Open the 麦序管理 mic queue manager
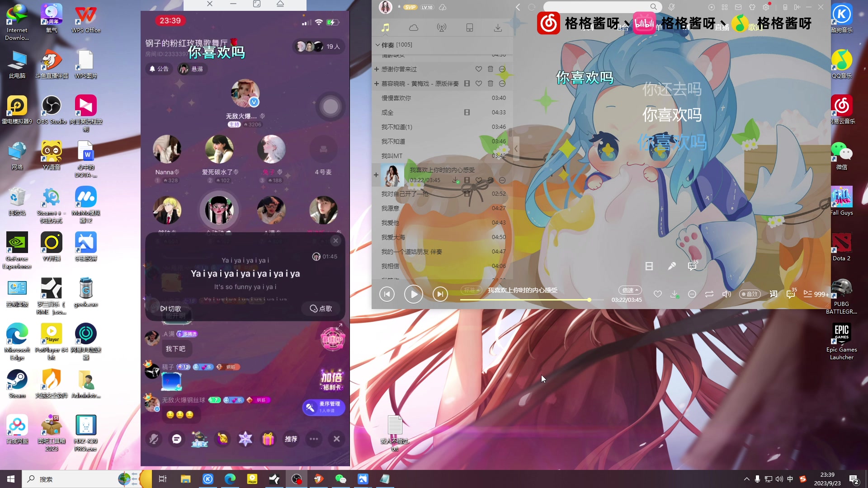The width and height of the screenshot is (868, 488). [324, 407]
